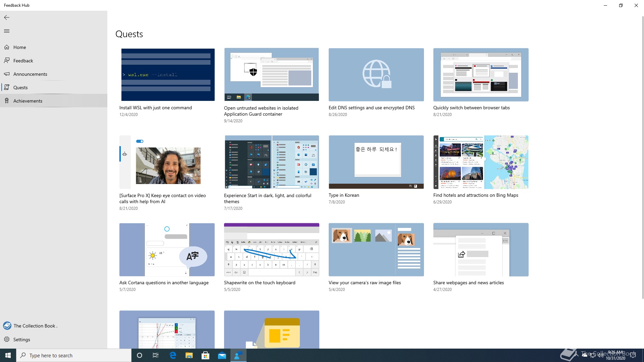Click the Cortana translation quest thumbnail
This screenshot has height=362, width=644.
coord(167,250)
